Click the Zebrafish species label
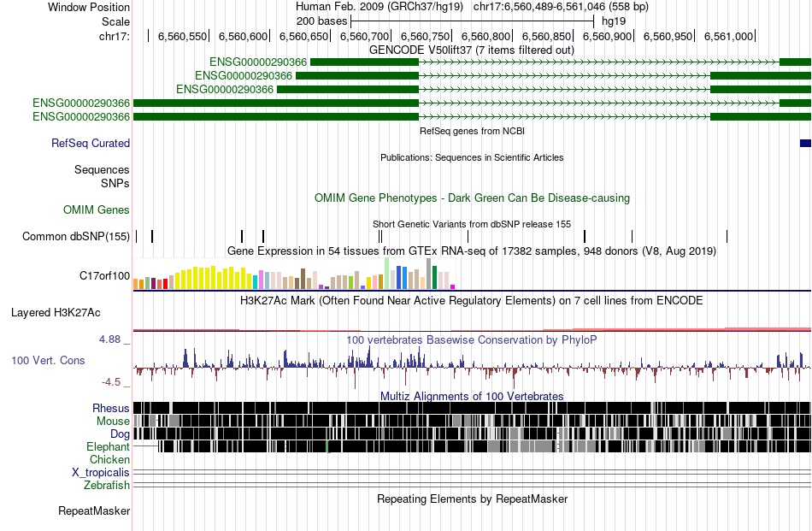 [x=107, y=486]
